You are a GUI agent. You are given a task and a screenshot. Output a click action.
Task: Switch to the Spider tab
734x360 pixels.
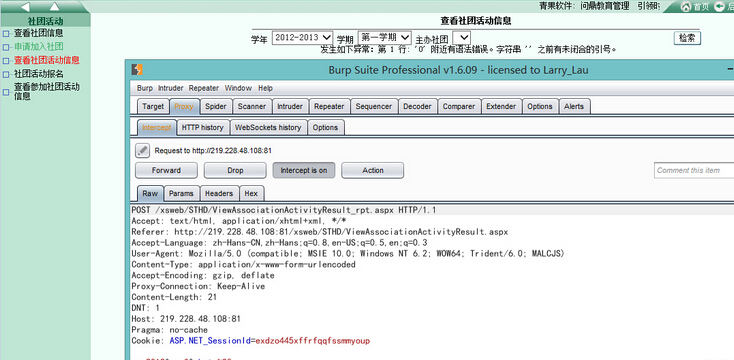click(x=215, y=106)
